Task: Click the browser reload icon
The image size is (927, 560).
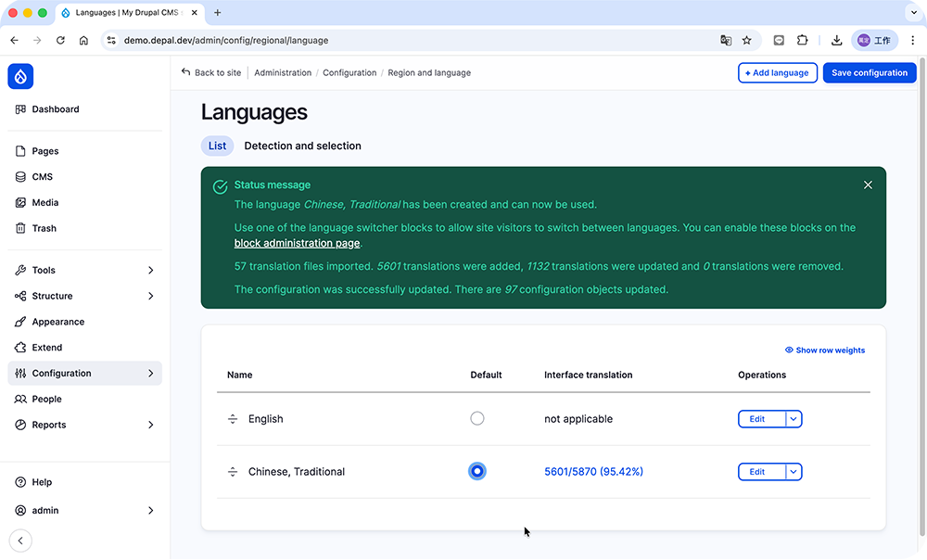Action: (x=60, y=41)
